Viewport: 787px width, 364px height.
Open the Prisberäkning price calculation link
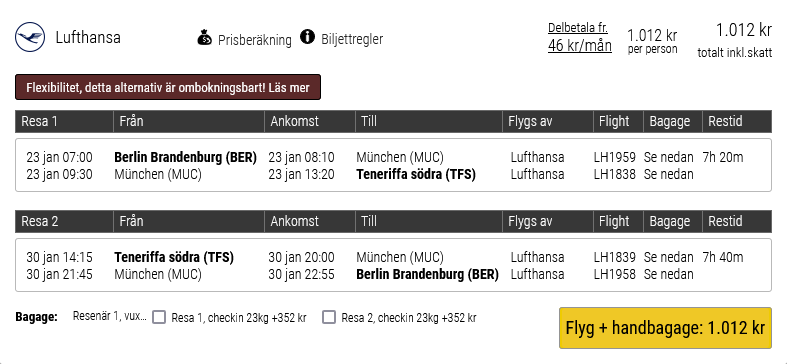[x=254, y=40]
